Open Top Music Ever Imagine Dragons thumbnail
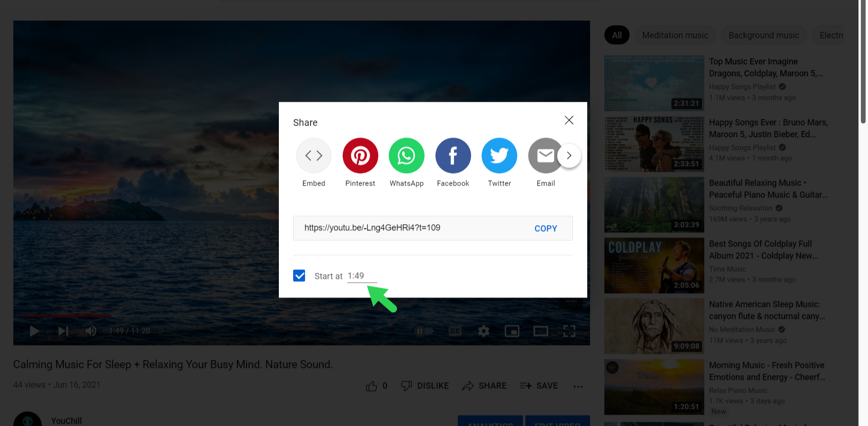 (654, 83)
